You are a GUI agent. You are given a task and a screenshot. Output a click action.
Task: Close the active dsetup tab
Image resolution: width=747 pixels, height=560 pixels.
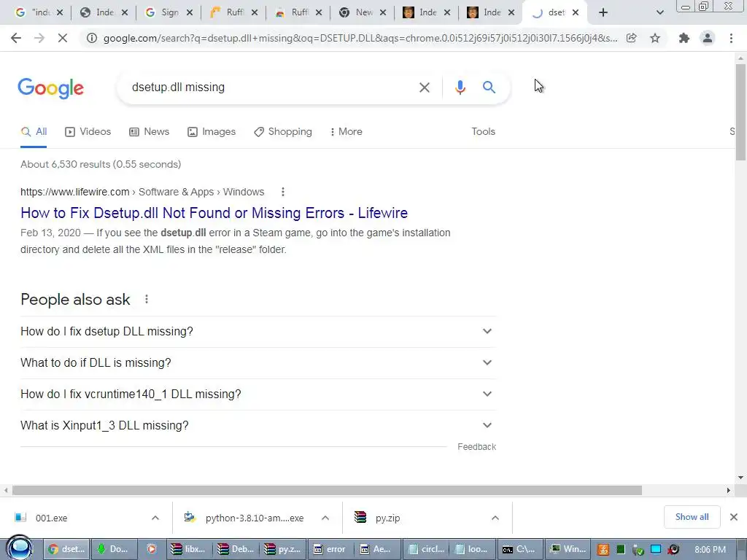tap(576, 13)
